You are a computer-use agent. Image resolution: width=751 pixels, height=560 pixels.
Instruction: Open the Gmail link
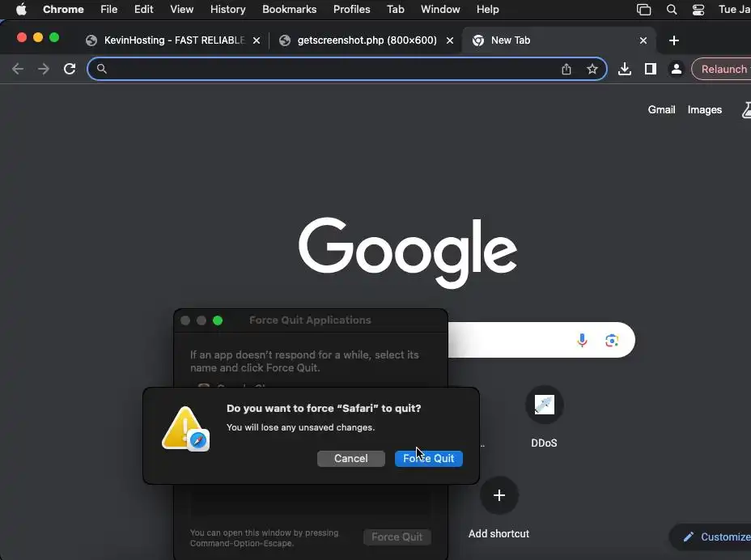661,110
